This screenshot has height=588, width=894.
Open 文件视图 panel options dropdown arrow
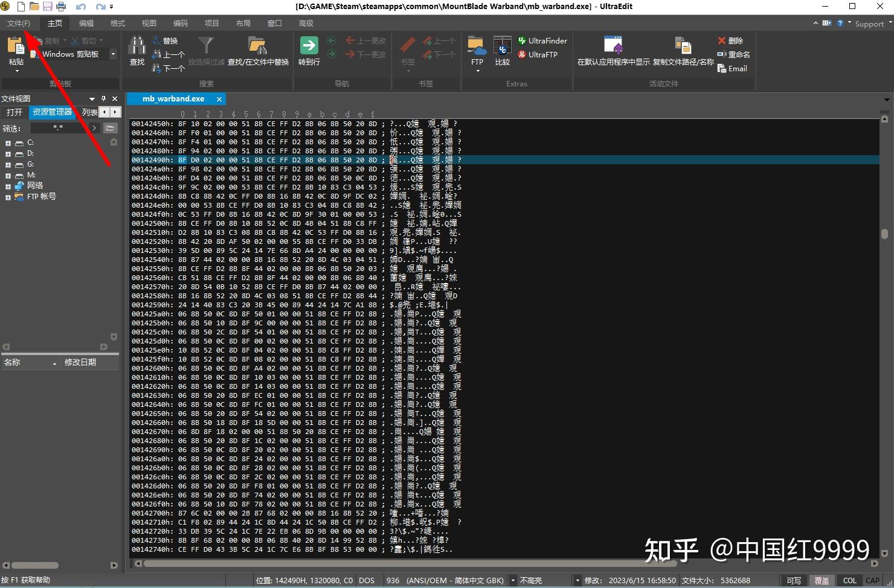(x=92, y=98)
